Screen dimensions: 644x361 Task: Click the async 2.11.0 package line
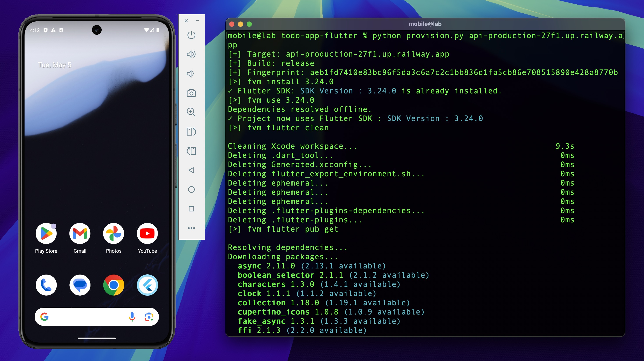click(x=312, y=266)
